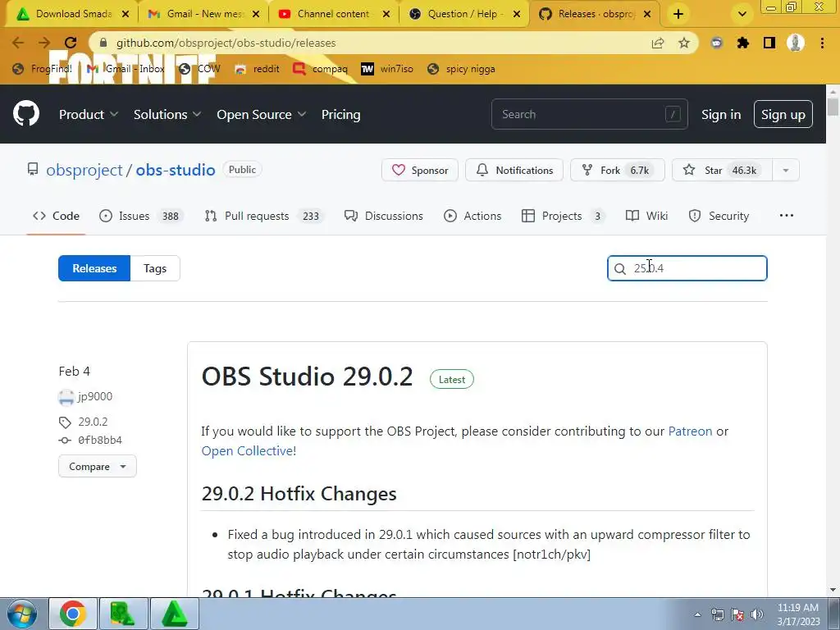Open the star lists dropdown arrow

pos(786,170)
